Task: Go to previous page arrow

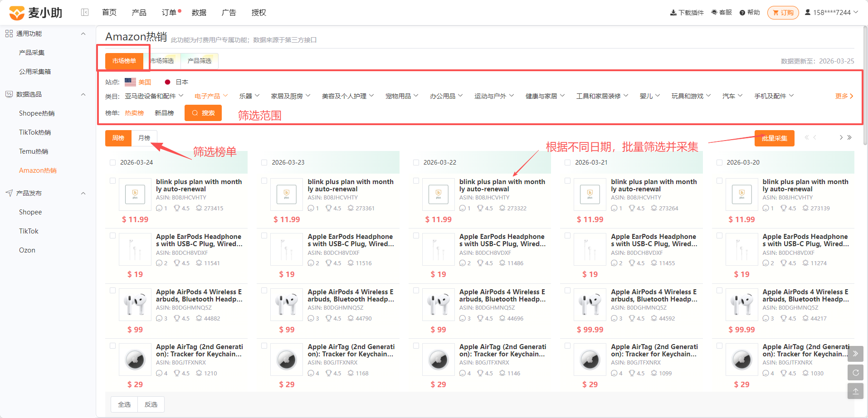Action: [x=815, y=137]
